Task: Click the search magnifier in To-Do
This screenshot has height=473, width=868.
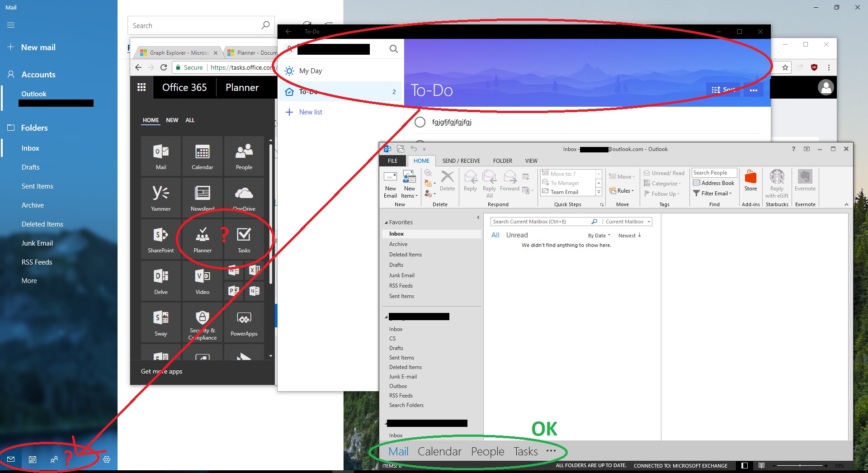Action: coord(394,49)
